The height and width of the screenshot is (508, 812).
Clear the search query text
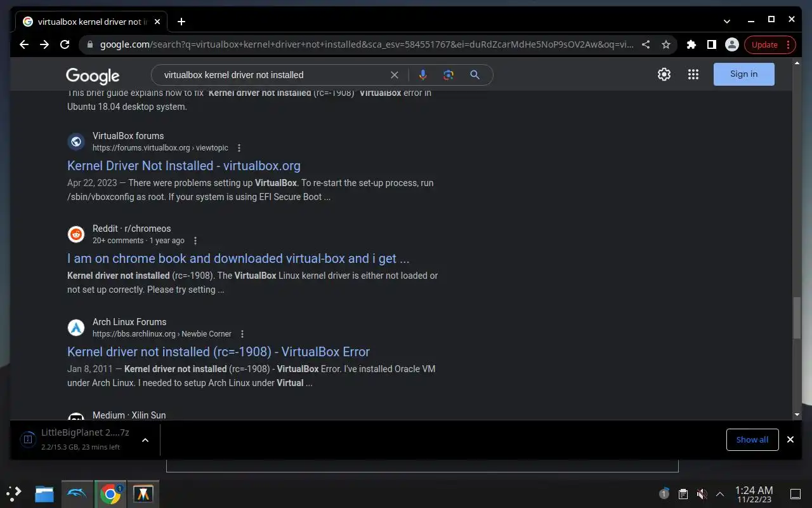tap(395, 75)
